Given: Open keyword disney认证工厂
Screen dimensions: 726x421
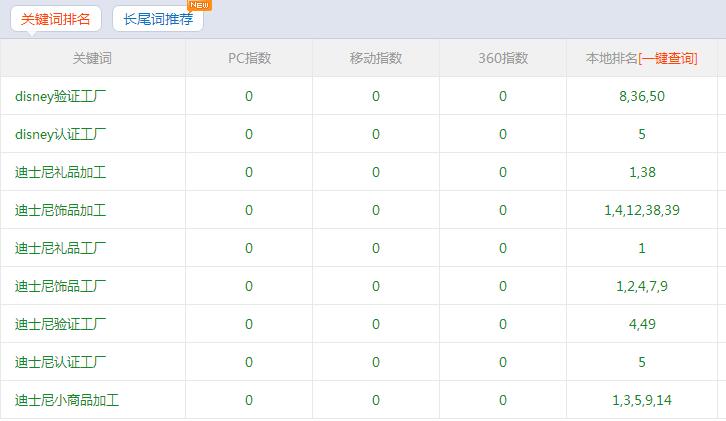Looking at the screenshot, I should 61,134.
